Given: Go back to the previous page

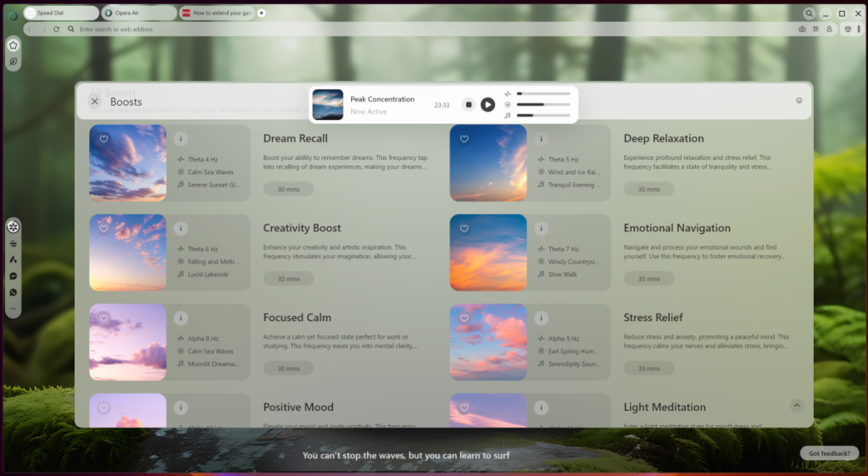Looking at the screenshot, I should point(30,30).
